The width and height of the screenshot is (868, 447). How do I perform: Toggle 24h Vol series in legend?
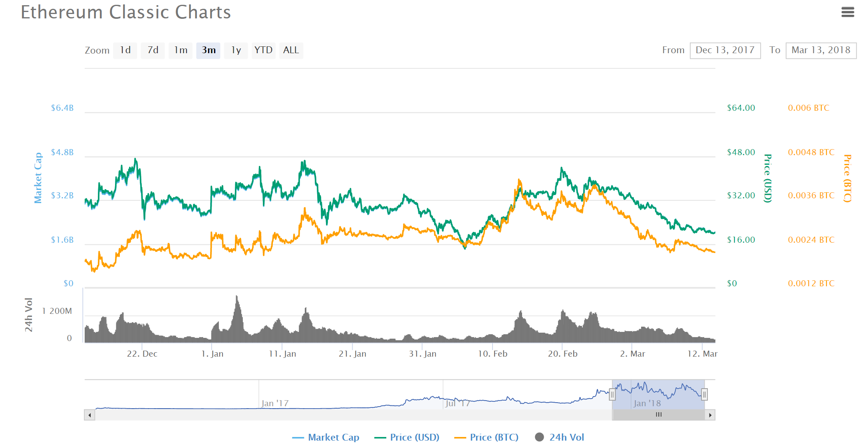tap(560, 437)
